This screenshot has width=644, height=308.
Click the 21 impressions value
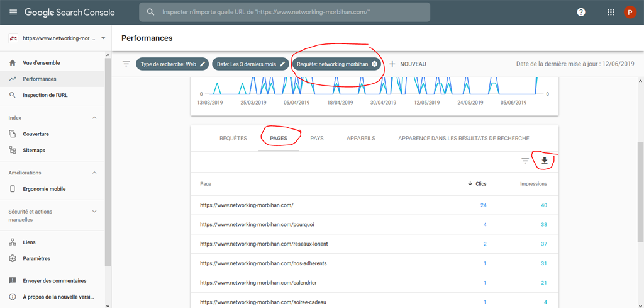pos(544,283)
